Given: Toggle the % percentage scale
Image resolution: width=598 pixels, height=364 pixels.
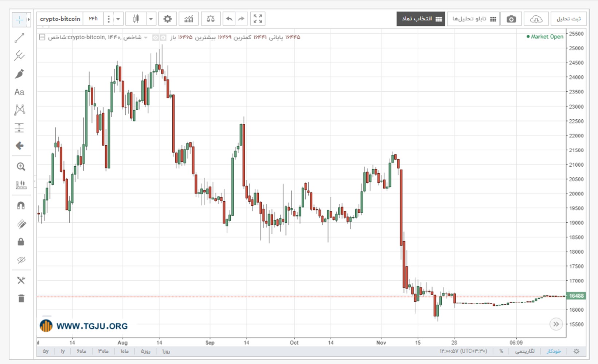Looking at the screenshot, I should 501,351.
